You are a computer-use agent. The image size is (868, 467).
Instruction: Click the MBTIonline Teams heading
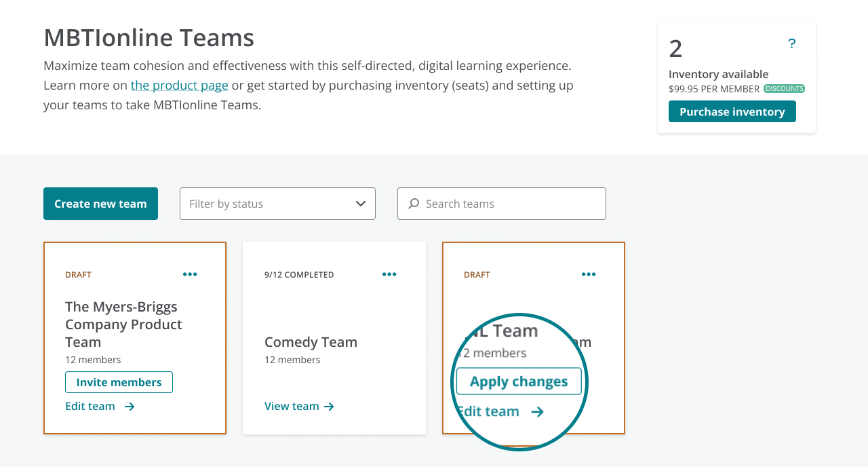point(149,37)
